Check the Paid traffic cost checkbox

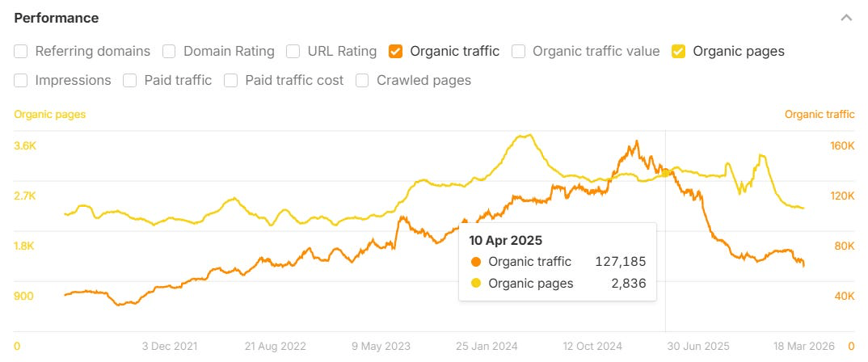pyautogui.click(x=231, y=80)
